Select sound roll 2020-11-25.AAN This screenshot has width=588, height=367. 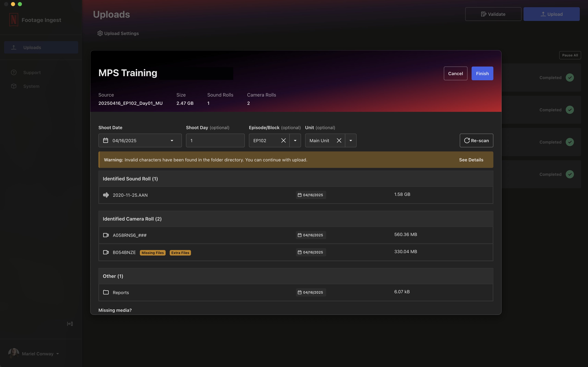(130, 195)
